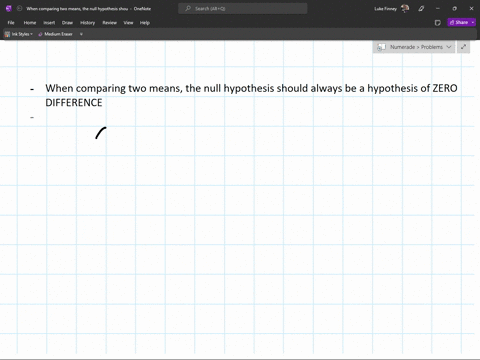Click the back arrow in title bar
The height and width of the screenshot is (360, 480).
19,9
